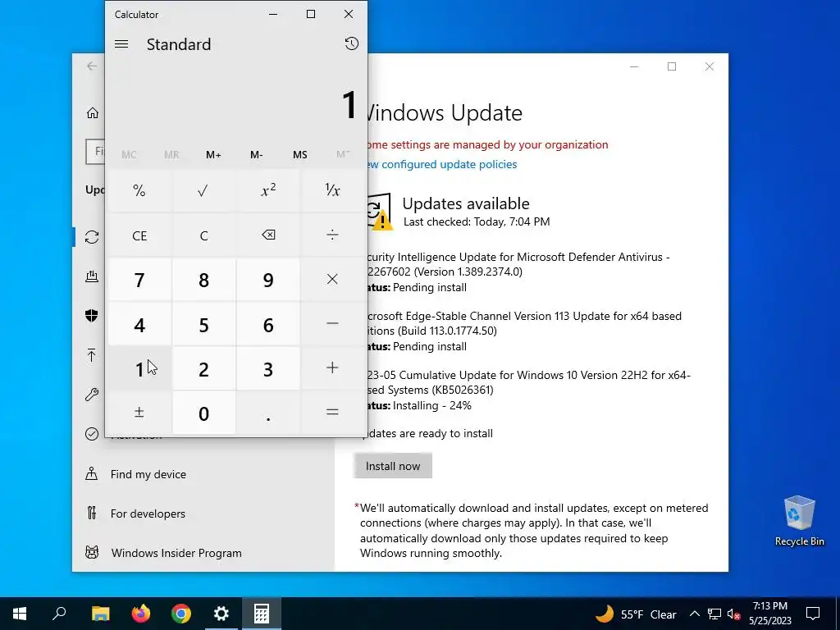Click the CE clear entry key
The image size is (840, 630).
139,235
